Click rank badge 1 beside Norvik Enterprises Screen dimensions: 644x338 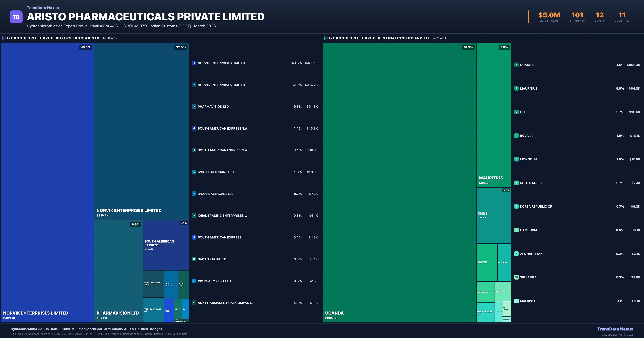[194, 63]
